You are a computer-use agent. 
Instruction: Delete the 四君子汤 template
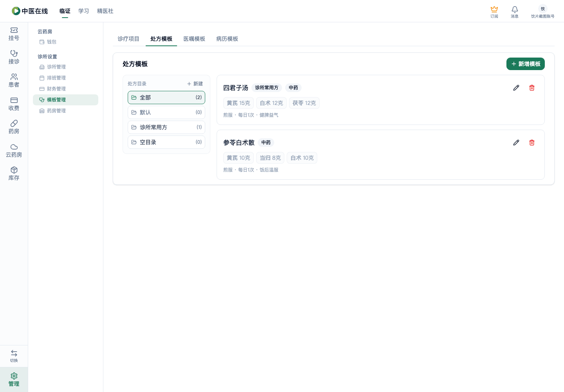[532, 88]
